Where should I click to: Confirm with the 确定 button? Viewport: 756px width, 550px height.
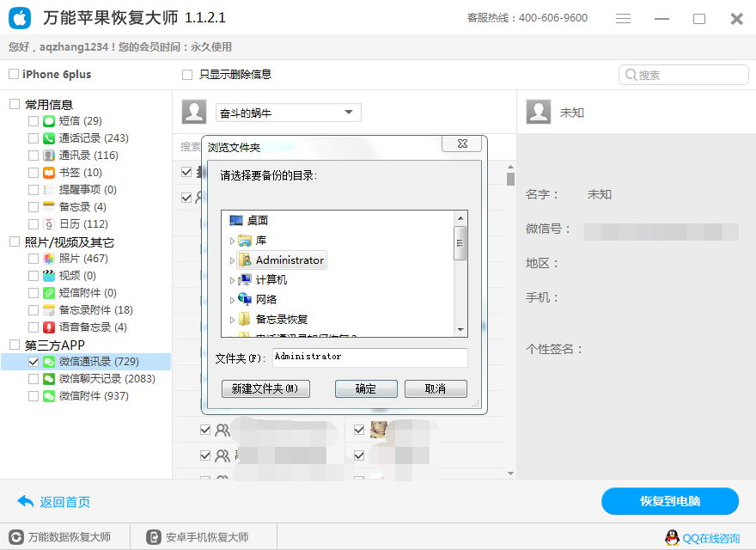tap(366, 388)
